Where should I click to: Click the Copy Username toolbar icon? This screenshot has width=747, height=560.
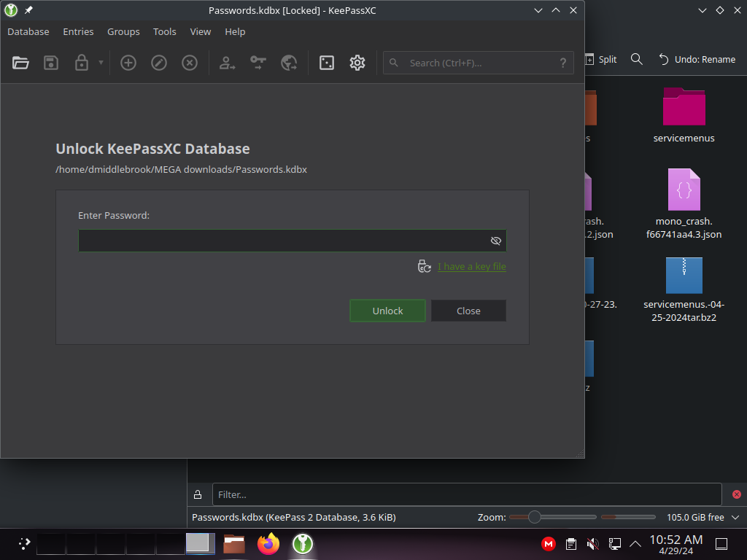227,63
